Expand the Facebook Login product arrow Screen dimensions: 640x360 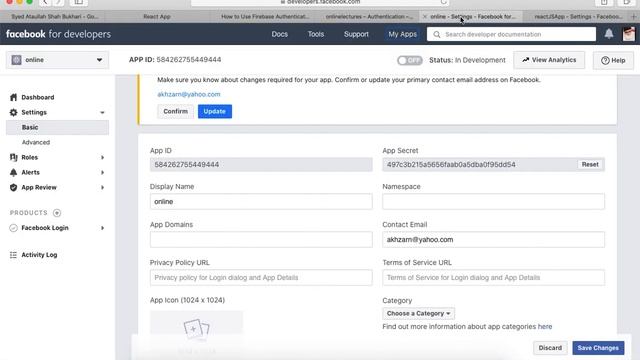pyautogui.click(x=102, y=228)
